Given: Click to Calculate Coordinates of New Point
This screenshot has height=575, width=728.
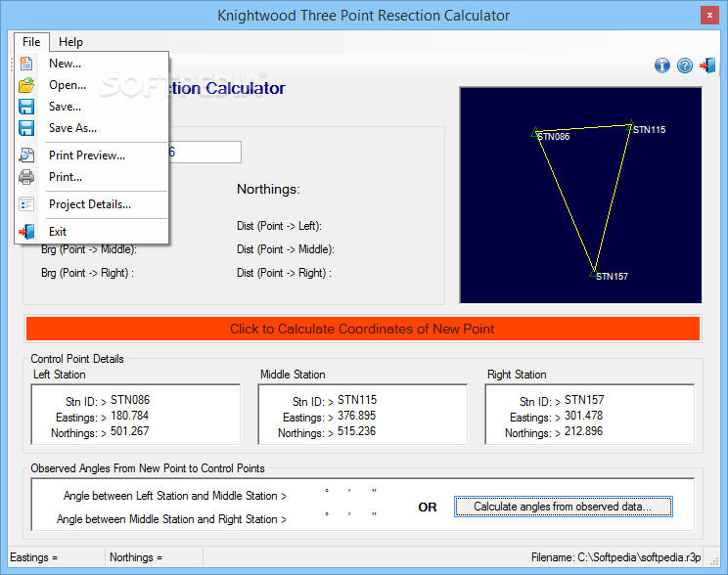Looking at the screenshot, I should 363,329.
